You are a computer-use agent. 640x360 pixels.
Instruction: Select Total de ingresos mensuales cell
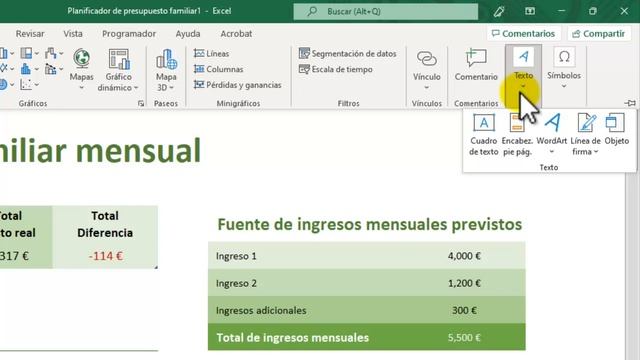coord(292,338)
